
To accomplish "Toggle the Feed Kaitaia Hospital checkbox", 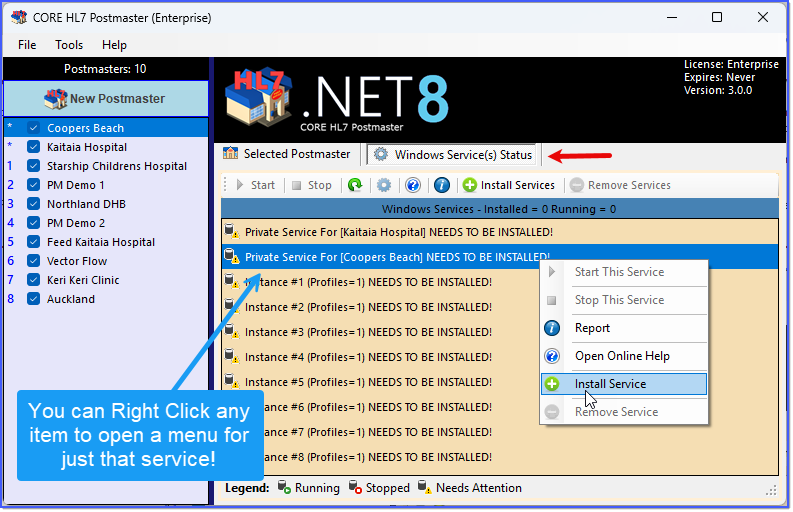I will coord(33,242).
